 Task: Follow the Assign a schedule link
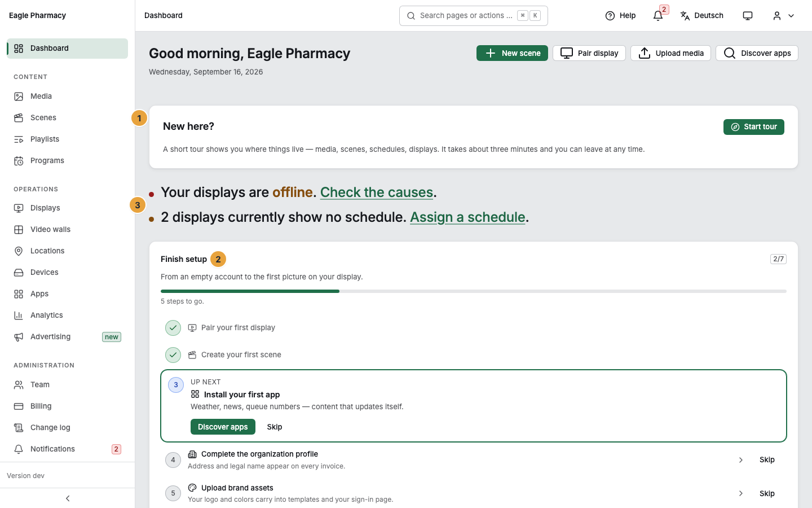467,217
